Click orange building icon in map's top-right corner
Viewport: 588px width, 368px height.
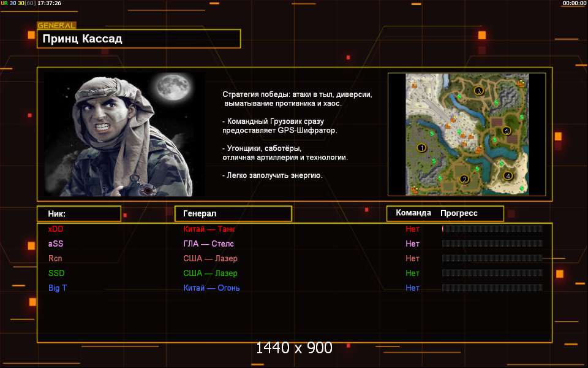[x=521, y=83]
